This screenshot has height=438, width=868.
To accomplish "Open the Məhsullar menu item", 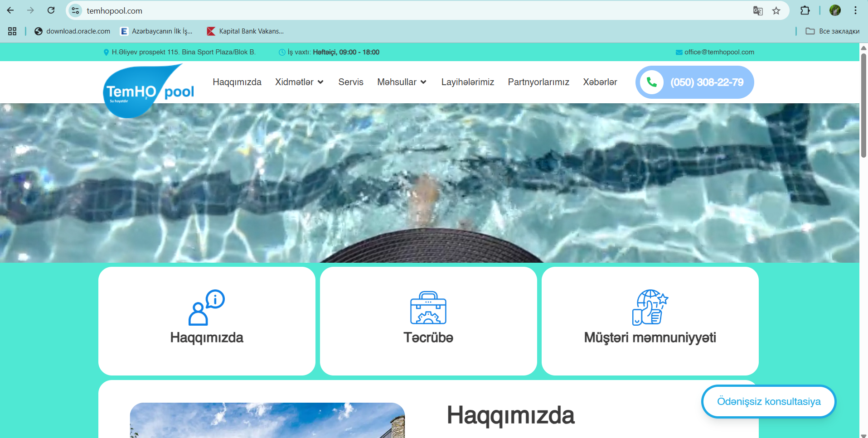I will pos(397,82).
